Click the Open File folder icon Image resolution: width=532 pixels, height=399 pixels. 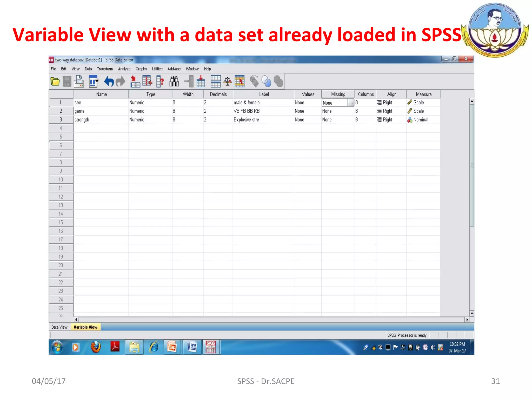pos(55,82)
